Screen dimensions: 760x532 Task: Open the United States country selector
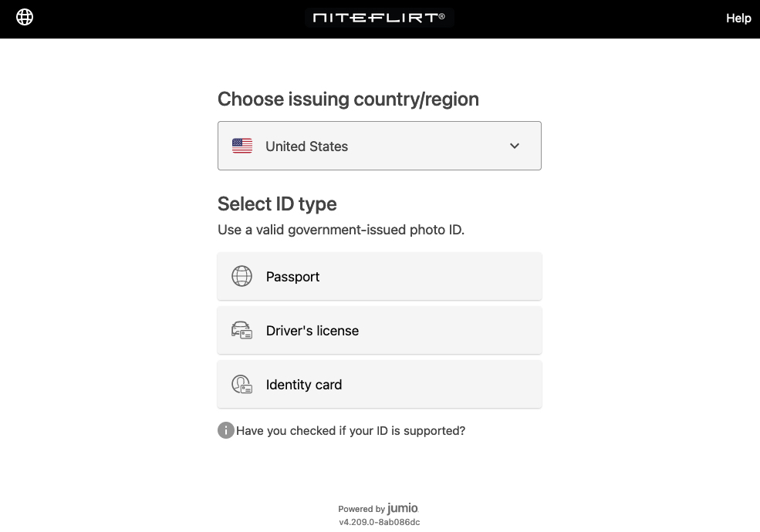(380, 146)
